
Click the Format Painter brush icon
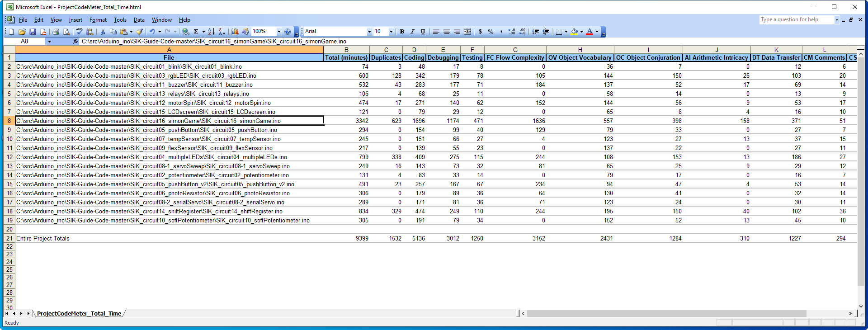(x=140, y=32)
